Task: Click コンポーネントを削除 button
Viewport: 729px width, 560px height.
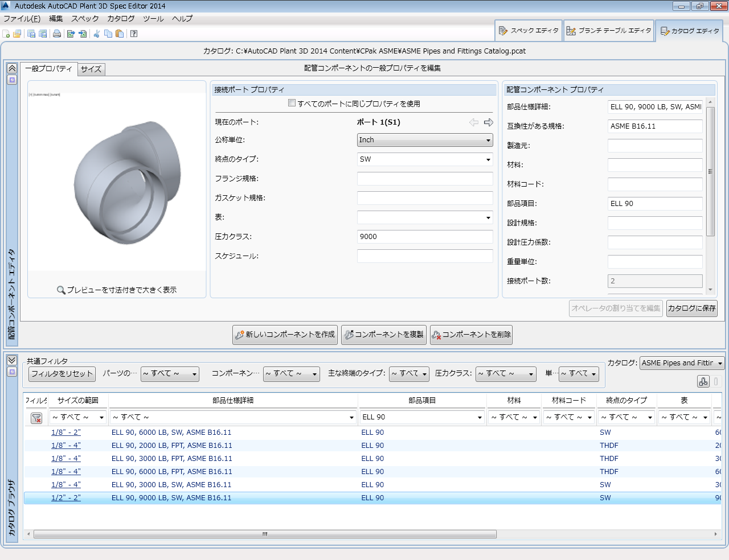Action: click(471, 335)
